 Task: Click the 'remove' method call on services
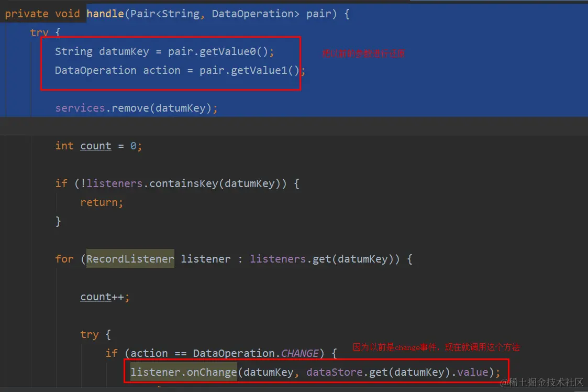pos(130,108)
